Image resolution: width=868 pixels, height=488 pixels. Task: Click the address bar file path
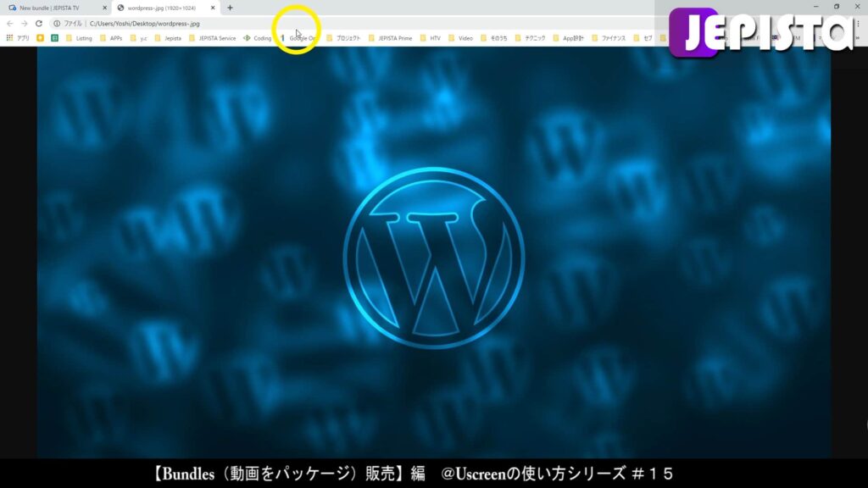pos(144,24)
